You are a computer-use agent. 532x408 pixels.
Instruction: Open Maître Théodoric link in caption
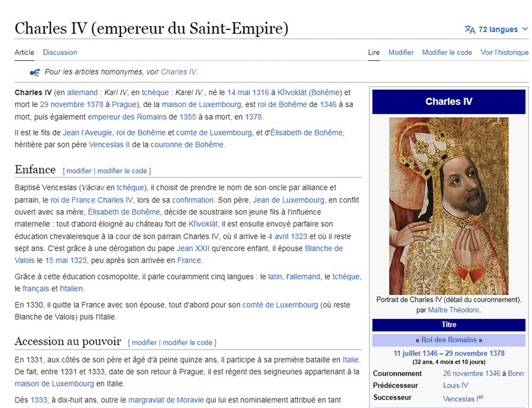pyautogui.click(x=454, y=310)
